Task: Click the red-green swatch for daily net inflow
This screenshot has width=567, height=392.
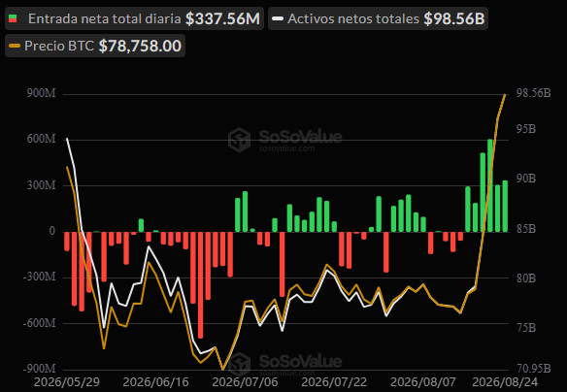Action: (x=13, y=18)
